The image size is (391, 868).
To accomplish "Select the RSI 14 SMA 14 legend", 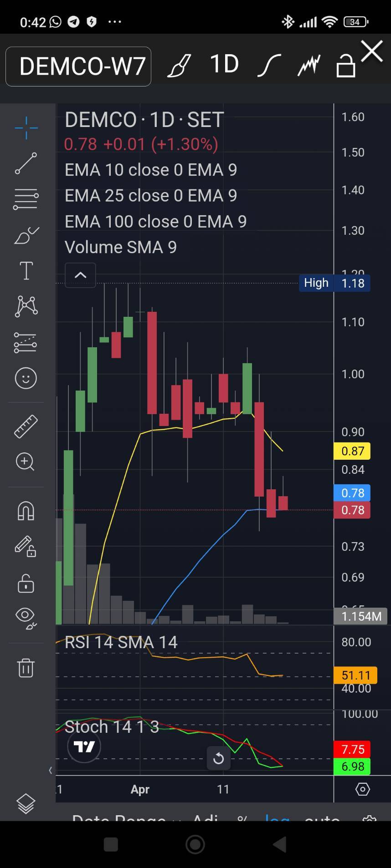I will click(x=121, y=642).
